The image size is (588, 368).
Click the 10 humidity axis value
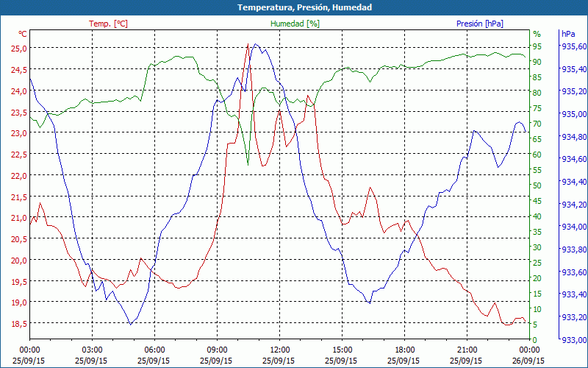click(x=537, y=309)
